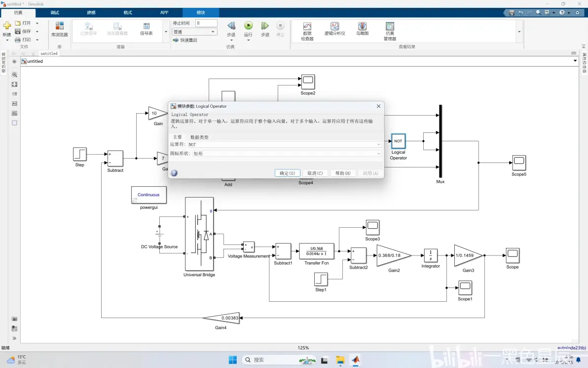Screen dimensions: 588x368
Task: Open the Bird's-Eye View (鸟瞰图) tool
Action: (x=362, y=29)
